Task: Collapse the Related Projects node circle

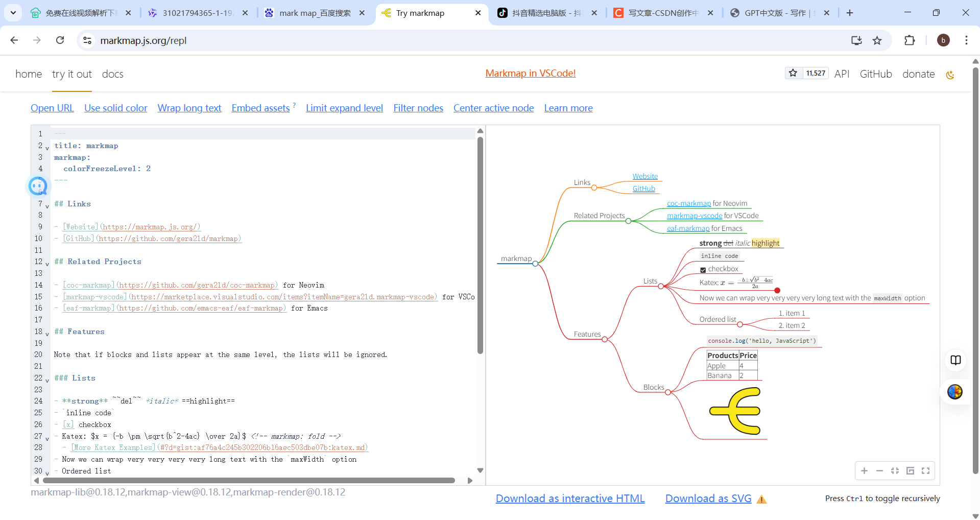Action: 629,221
